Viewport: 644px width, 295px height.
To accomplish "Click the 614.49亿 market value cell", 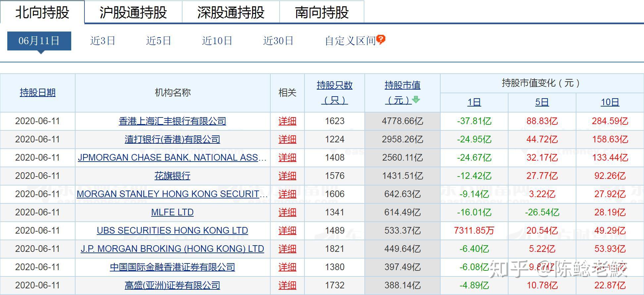I will click(402, 212).
